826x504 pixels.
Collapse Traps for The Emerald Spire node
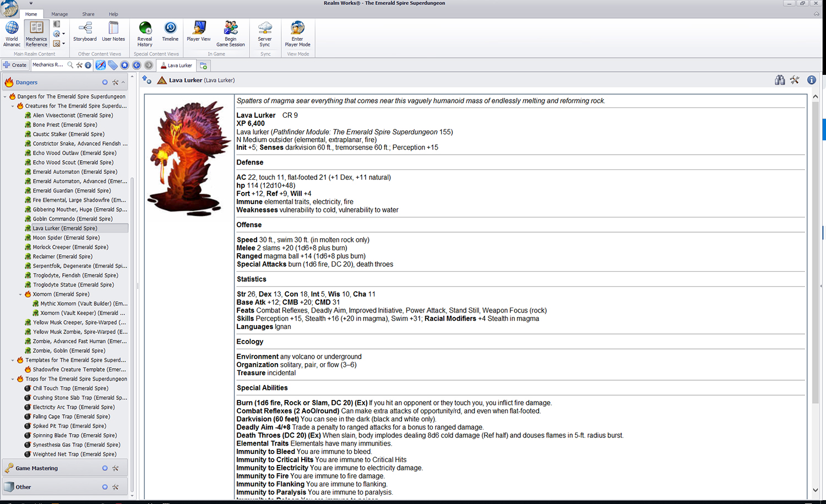point(13,379)
